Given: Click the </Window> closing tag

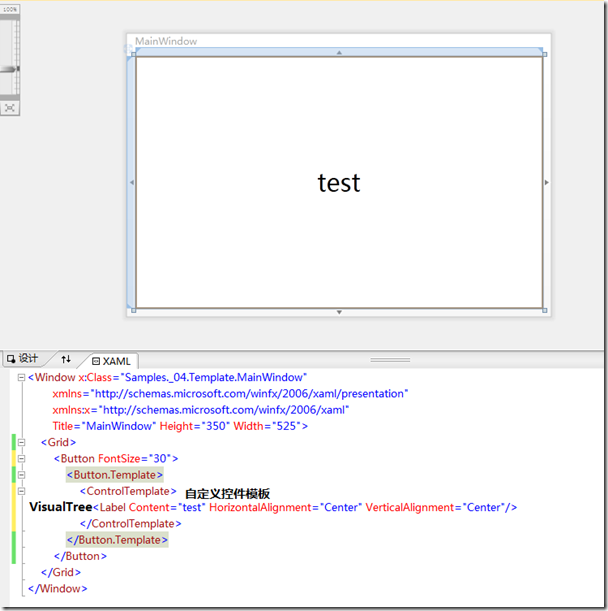Looking at the screenshot, I should point(58,588).
